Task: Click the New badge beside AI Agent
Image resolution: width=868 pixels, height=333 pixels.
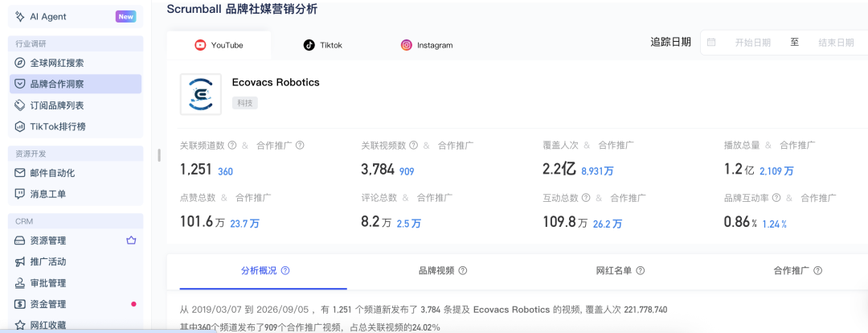Action: pyautogui.click(x=125, y=17)
